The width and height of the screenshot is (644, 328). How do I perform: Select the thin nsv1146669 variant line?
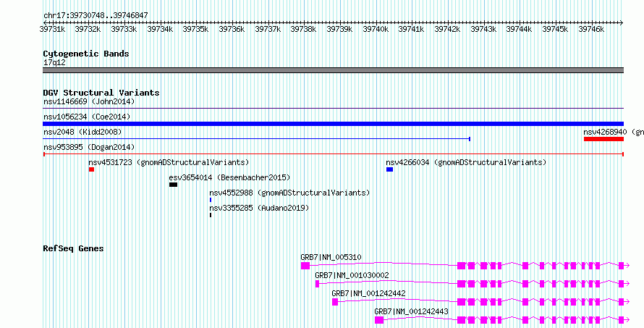tap(333, 109)
